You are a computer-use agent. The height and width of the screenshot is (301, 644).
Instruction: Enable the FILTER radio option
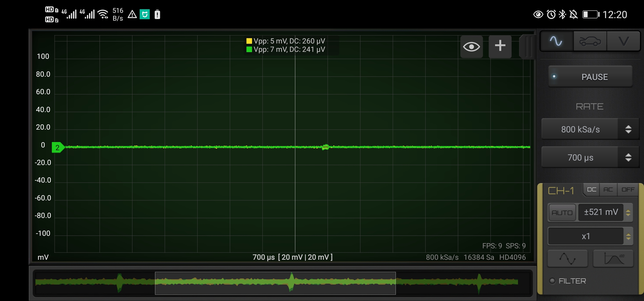click(x=552, y=281)
